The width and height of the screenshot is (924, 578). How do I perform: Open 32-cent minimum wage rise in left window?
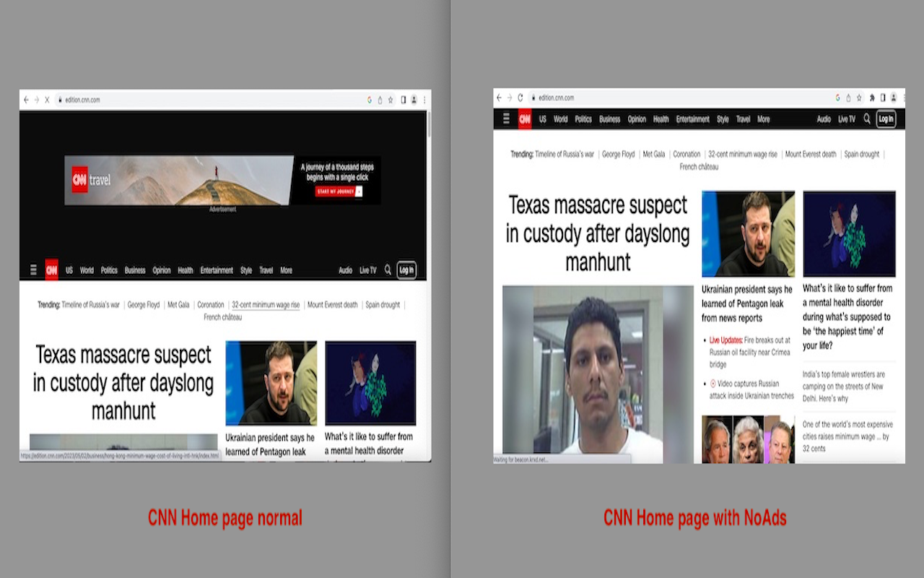266,305
